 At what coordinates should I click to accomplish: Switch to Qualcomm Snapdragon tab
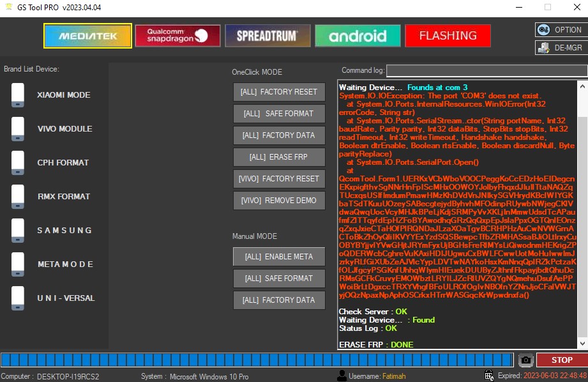point(177,36)
